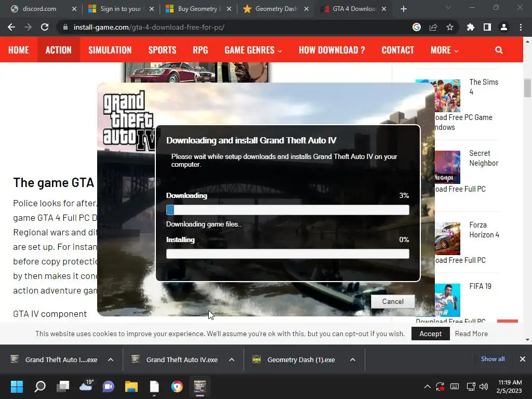532x399 pixels.
Task: Open the GTA installer taskbar icon
Action: click(200, 387)
